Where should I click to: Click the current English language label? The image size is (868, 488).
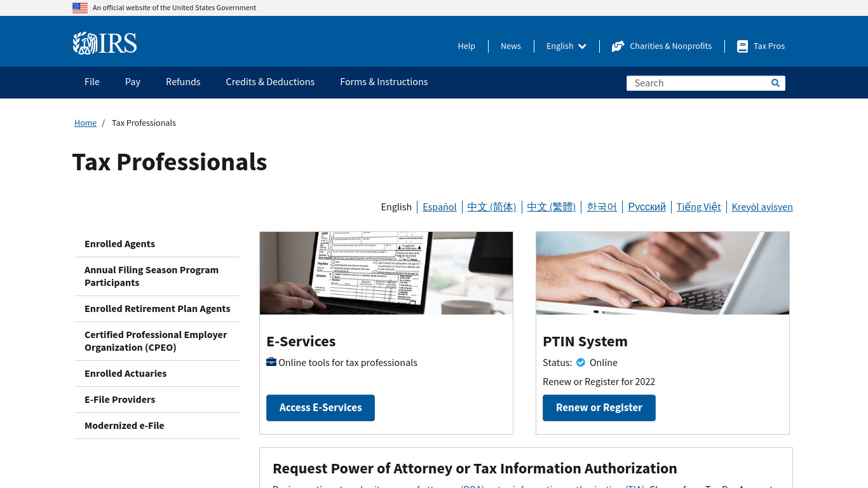point(397,207)
